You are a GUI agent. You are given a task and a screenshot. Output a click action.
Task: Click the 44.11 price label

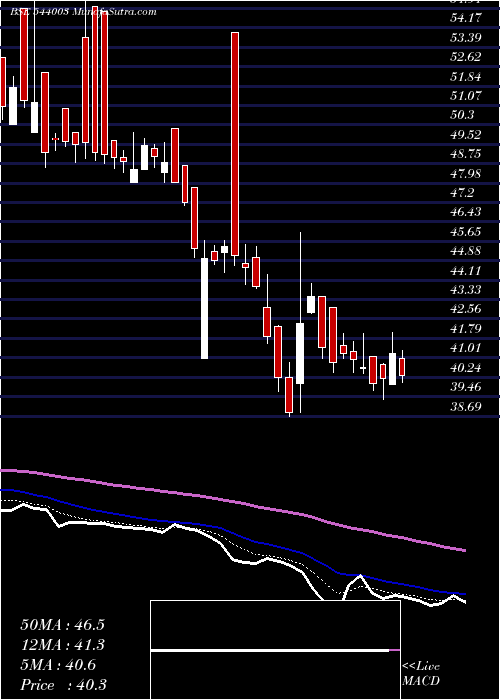pyautogui.click(x=466, y=271)
